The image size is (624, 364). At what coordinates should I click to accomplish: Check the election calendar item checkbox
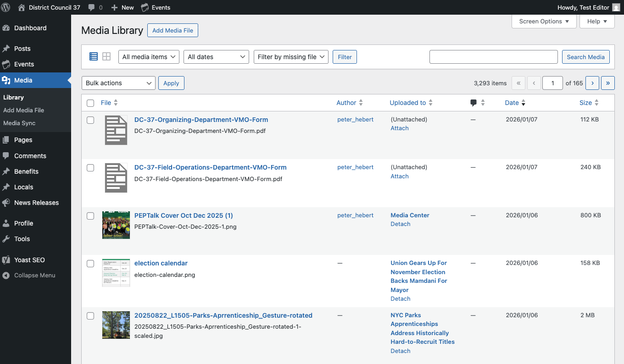click(90, 264)
